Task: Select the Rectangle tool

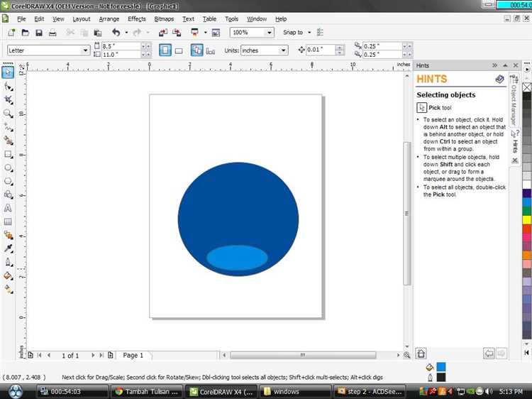Action: coord(9,154)
